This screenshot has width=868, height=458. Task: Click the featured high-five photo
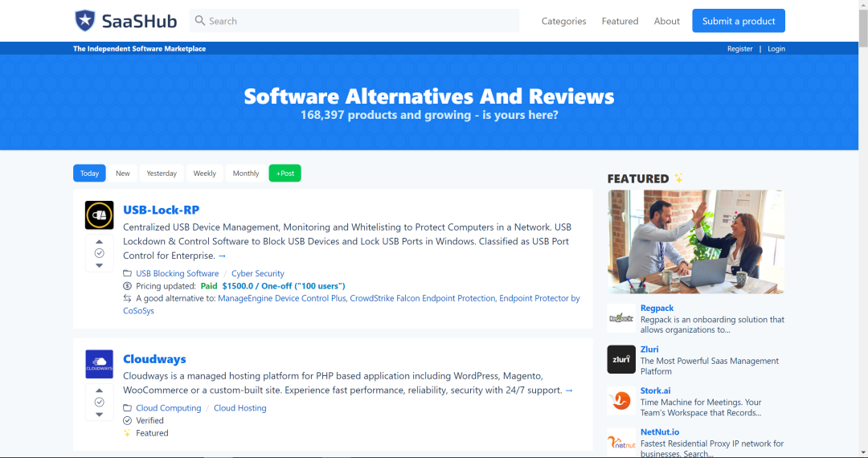[x=696, y=242]
